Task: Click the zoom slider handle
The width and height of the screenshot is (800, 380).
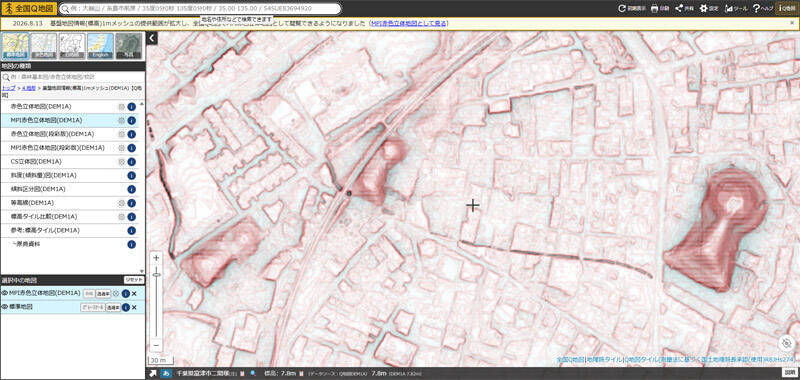Action: pyautogui.click(x=157, y=275)
